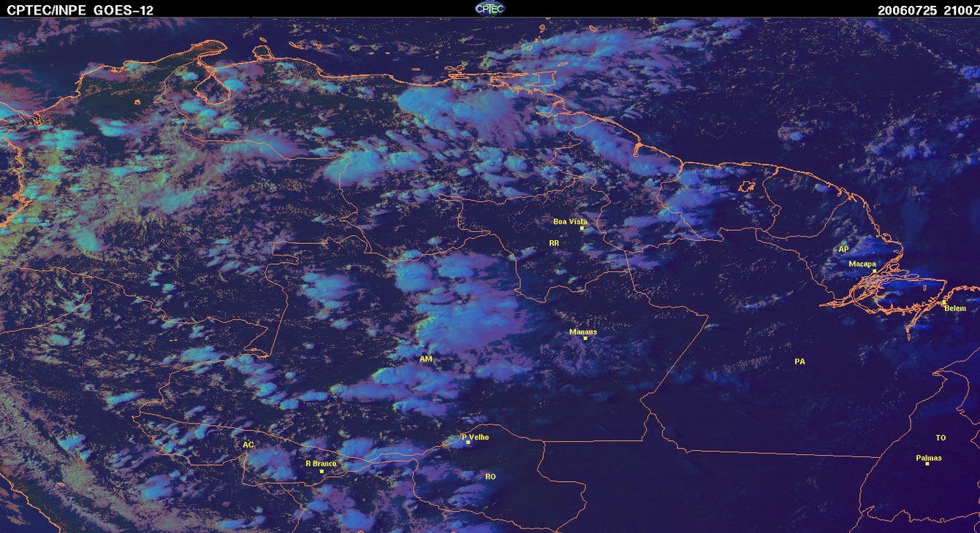Click the yellow marker at Macapa
This screenshot has height=533, width=980.
pos(874,271)
